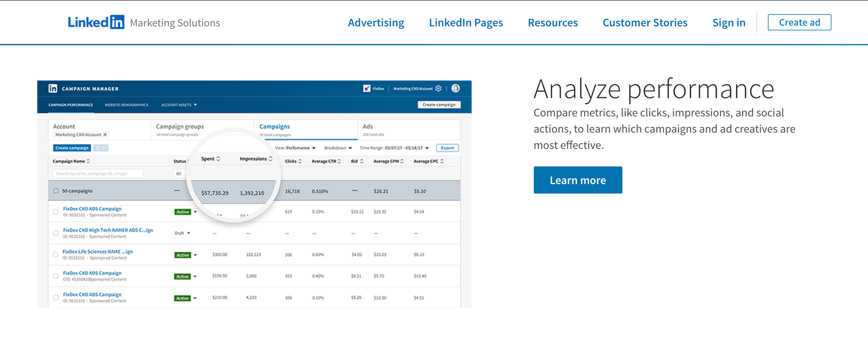Click the Create ad button

799,22
